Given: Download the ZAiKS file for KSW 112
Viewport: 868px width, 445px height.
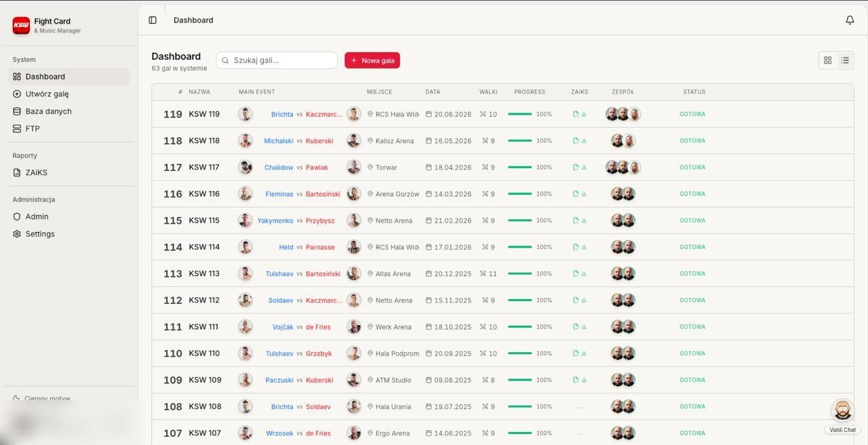Looking at the screenshot, I should point(584,301).
